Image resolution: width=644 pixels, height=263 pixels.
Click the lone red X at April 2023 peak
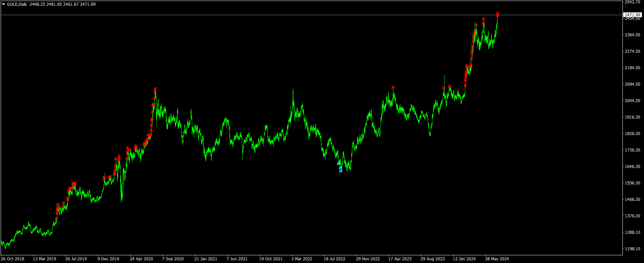[x=393, y=87]
